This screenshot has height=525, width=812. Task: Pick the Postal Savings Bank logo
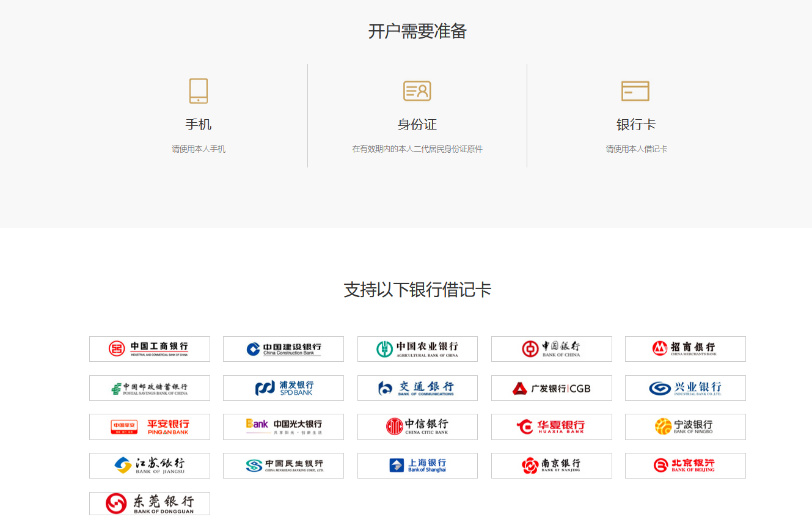(x=150, y=388)
